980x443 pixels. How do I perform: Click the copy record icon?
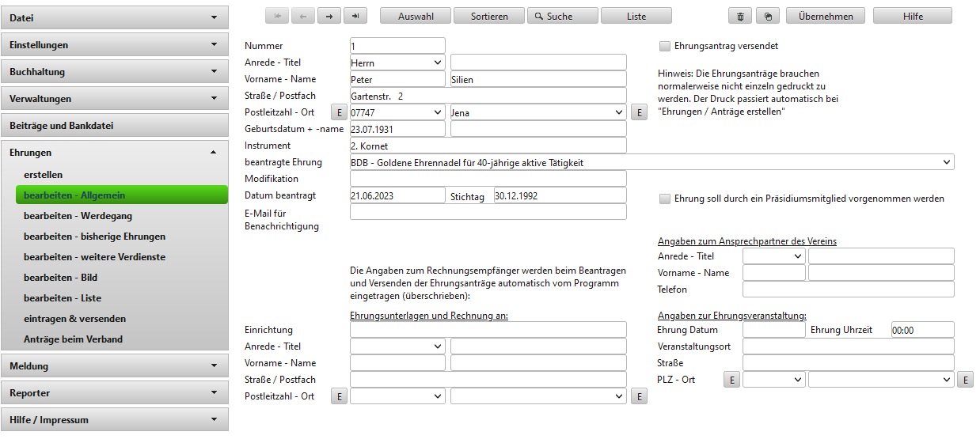(x=768, y=16)
